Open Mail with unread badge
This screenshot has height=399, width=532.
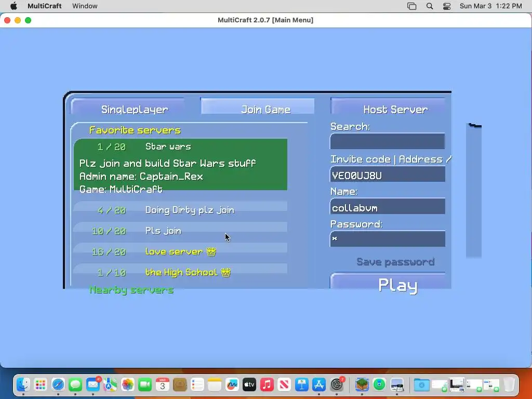click(92, 384)
